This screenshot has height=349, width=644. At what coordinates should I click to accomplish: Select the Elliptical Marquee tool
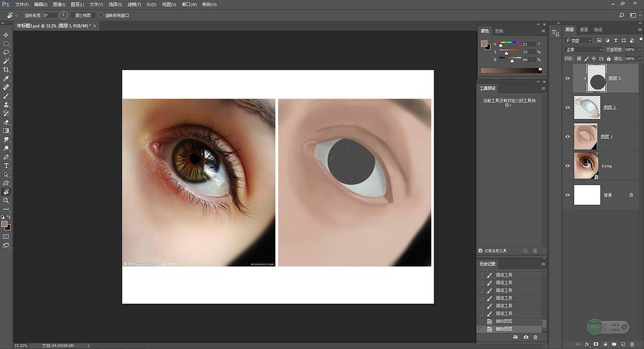(7, 44)
